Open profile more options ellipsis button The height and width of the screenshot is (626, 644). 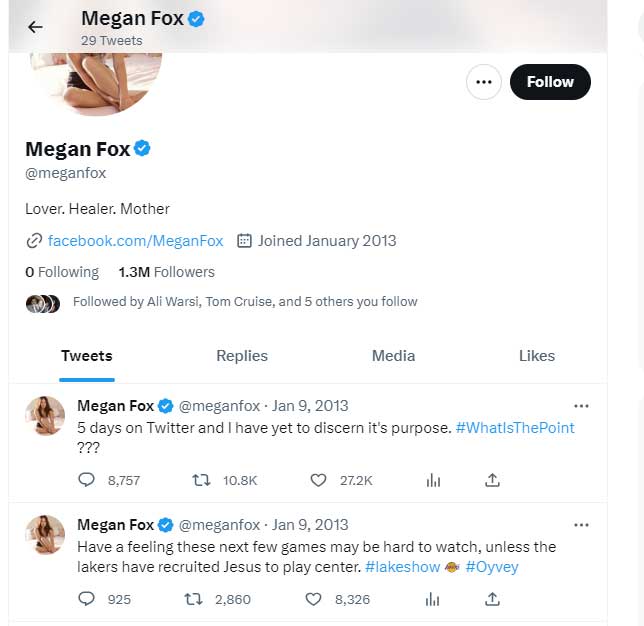[484, 82]
